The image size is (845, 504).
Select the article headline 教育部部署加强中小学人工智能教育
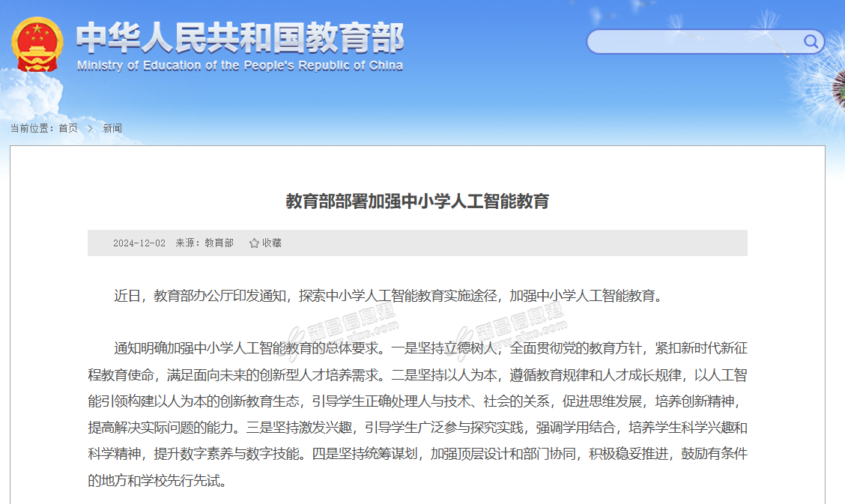pos(417,201)
